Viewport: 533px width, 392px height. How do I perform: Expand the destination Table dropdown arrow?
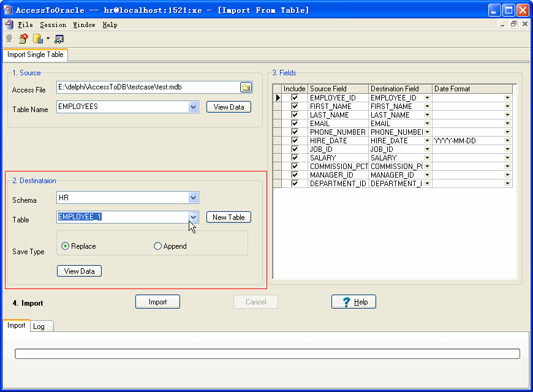click(193, 217)
